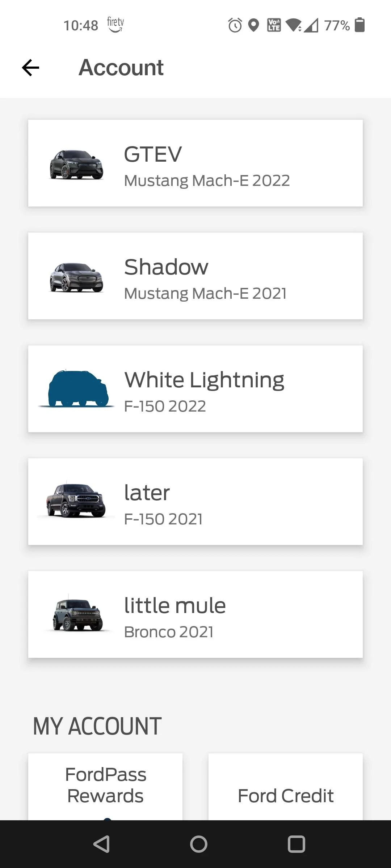Open the GTEV vehicle name
The width and height of the screenshot is (391, 868).
tap(153, 154)
